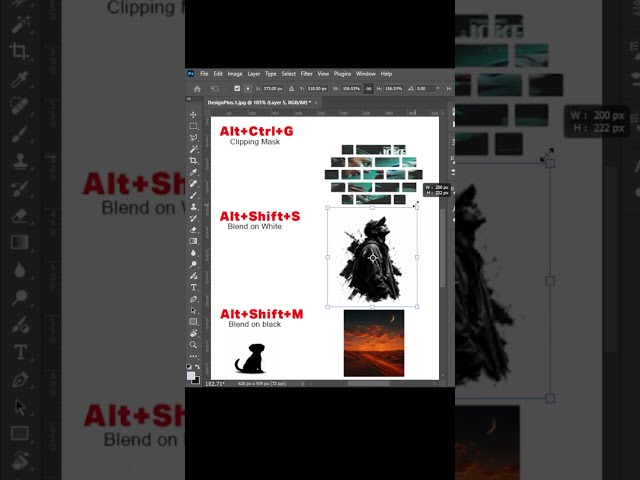Reset to default foreground and background colors

(189, 367)
